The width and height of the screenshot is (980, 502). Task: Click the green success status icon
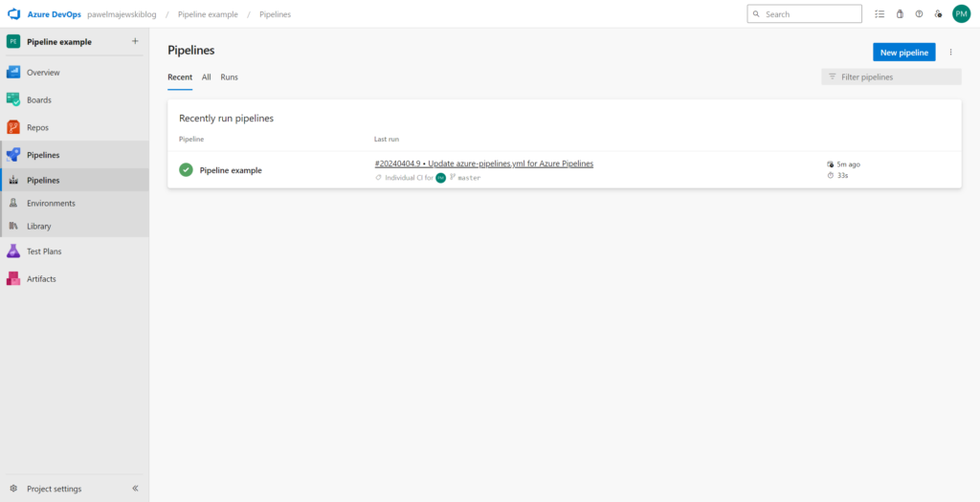coord(186,170)
